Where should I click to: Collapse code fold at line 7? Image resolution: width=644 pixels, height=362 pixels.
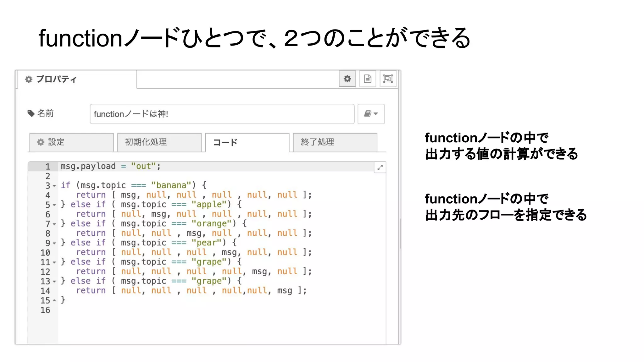coord(54,224)
